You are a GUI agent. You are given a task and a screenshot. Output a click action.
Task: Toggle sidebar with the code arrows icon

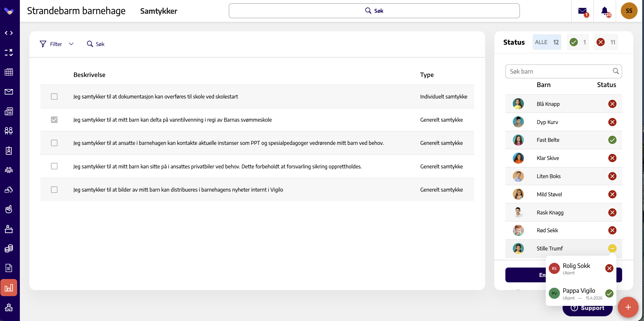coord(9,33)
